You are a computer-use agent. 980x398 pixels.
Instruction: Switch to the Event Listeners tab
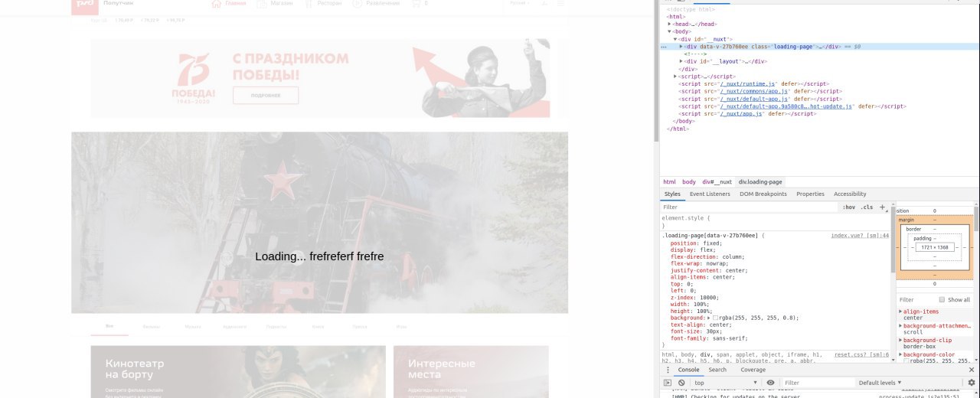[x=710, y=194]
